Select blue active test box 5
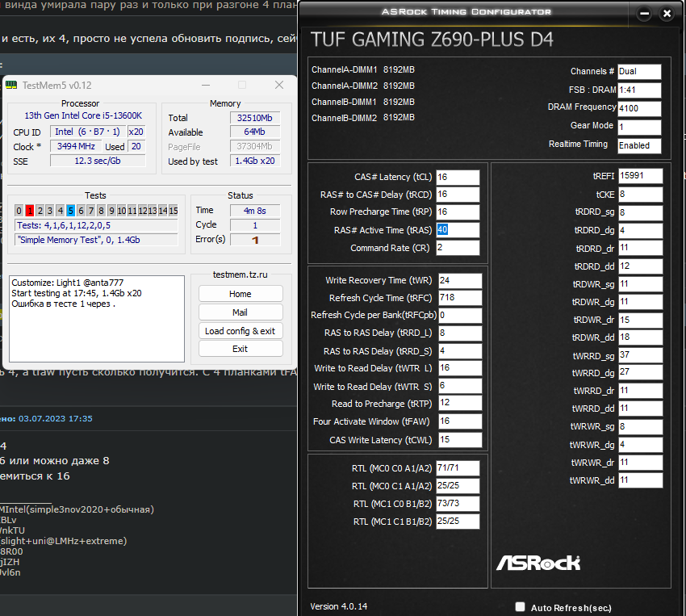686x616 pixels. click(x=70, y=211)
